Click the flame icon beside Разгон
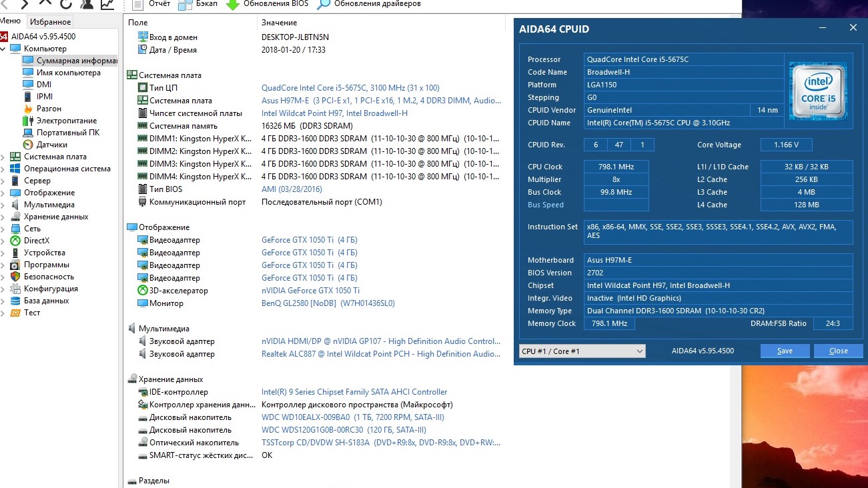Screen dimensions: 868x488 (x=28, y=109)
